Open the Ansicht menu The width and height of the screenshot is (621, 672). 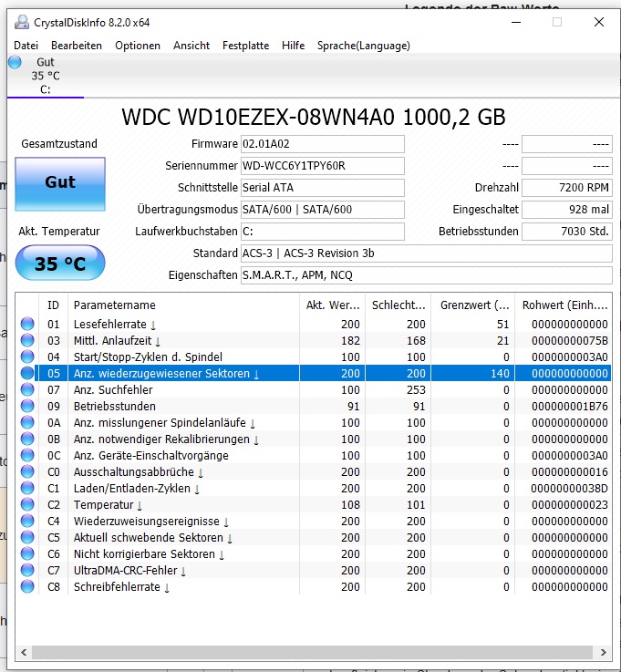[x=191, y=46]
